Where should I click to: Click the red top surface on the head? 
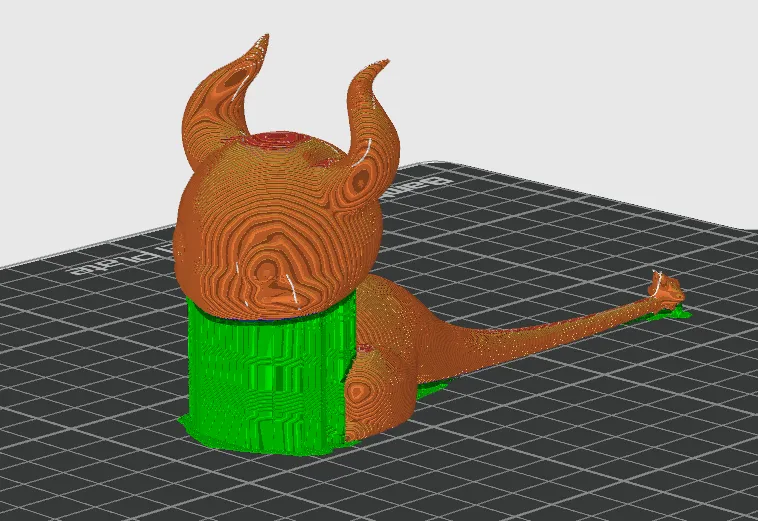pyautogui.click(x=276, y=139)
